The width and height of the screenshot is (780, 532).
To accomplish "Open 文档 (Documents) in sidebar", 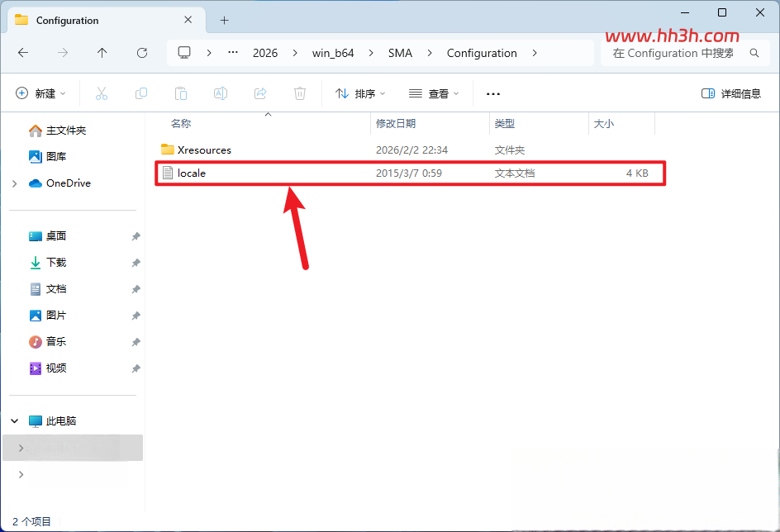I will click(47, 289).
